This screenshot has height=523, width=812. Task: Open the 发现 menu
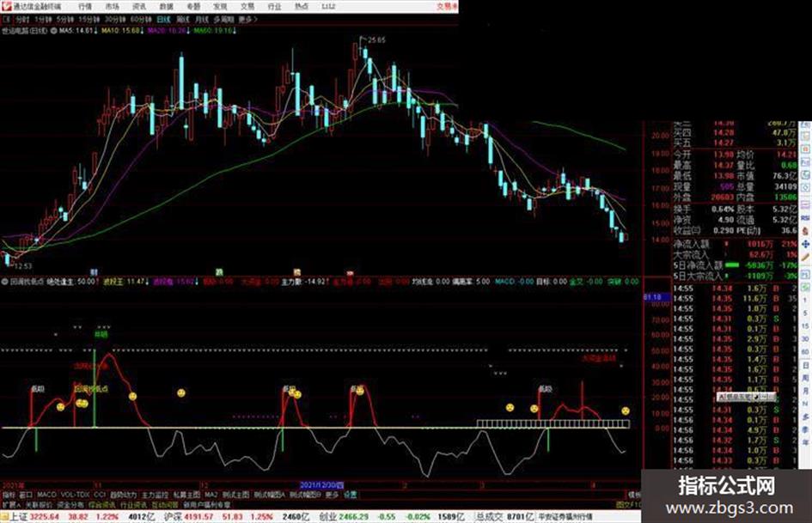click(221, 6)
